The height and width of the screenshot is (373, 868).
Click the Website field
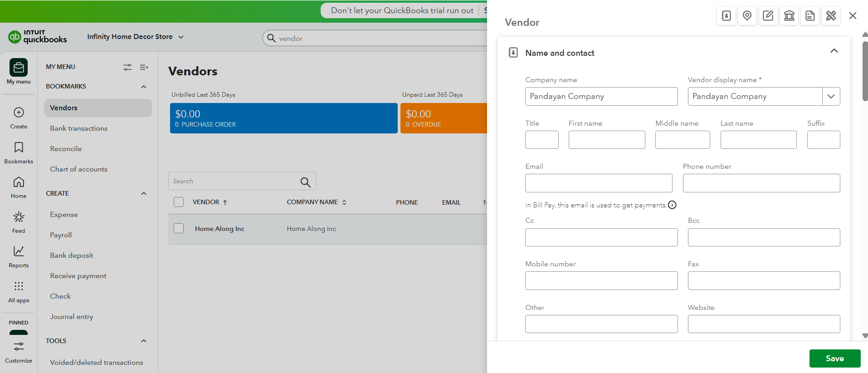coord(764,324)
